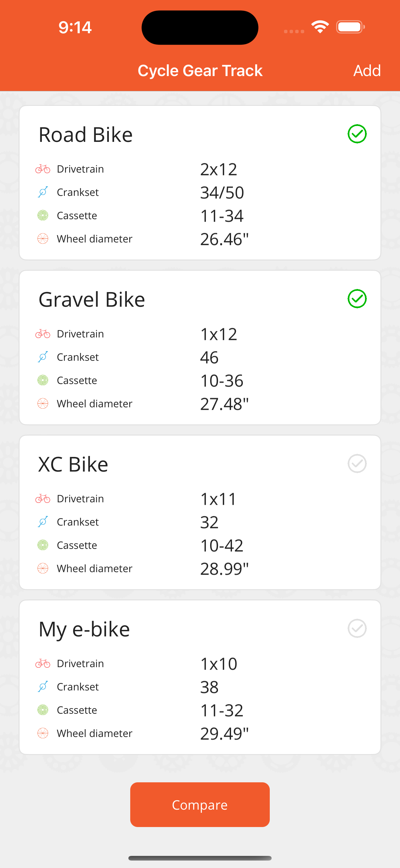The width and height of the screenshot is (400, 868).
Task: Select XC Bike for comparison
Action: pos(357,463)
